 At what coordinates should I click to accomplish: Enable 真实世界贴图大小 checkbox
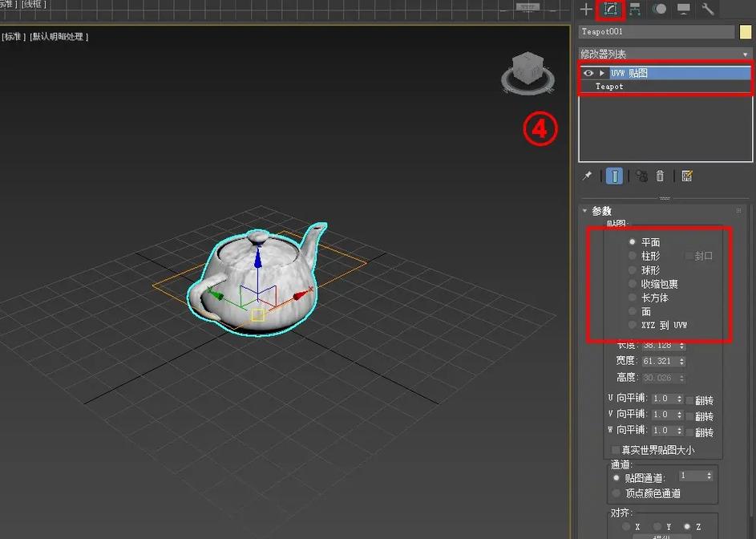click(616, 450)
